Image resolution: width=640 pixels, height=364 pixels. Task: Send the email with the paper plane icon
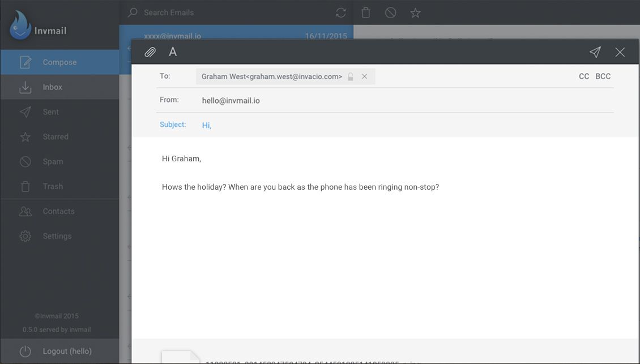pyautogui.click(x=595, y=52)
